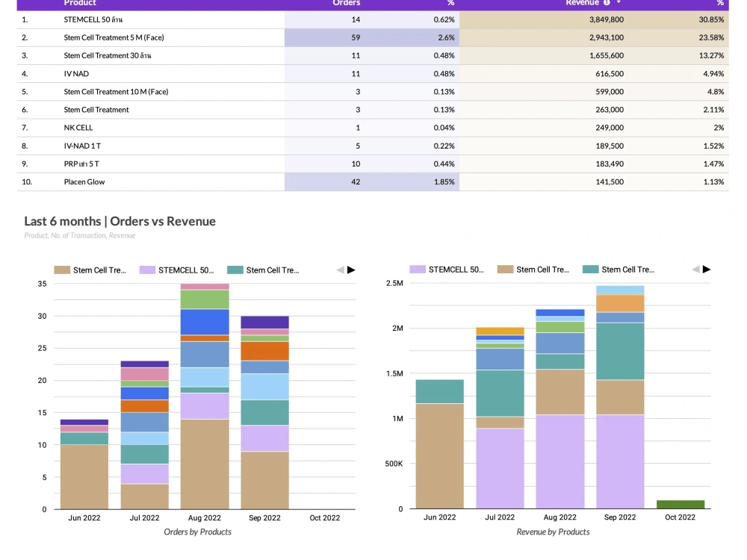Click the teal Stem Cell Tre... legend swatch in Revenue chart
The width and height of the screenshot is (747, 560).
click(590, 270)
